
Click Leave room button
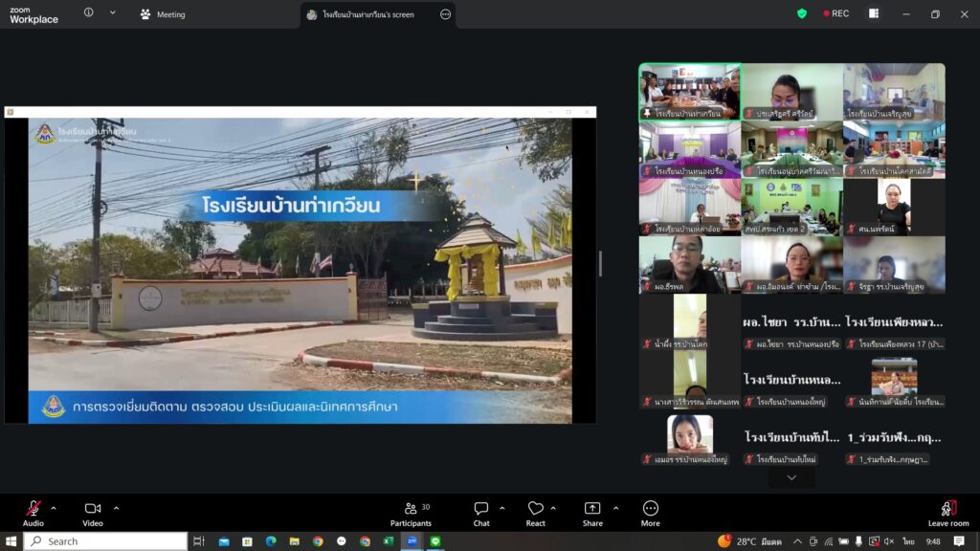(x=947, y=512)
